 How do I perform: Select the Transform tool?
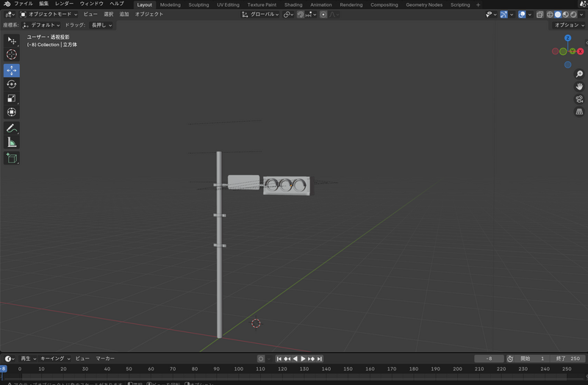[12, 112]
